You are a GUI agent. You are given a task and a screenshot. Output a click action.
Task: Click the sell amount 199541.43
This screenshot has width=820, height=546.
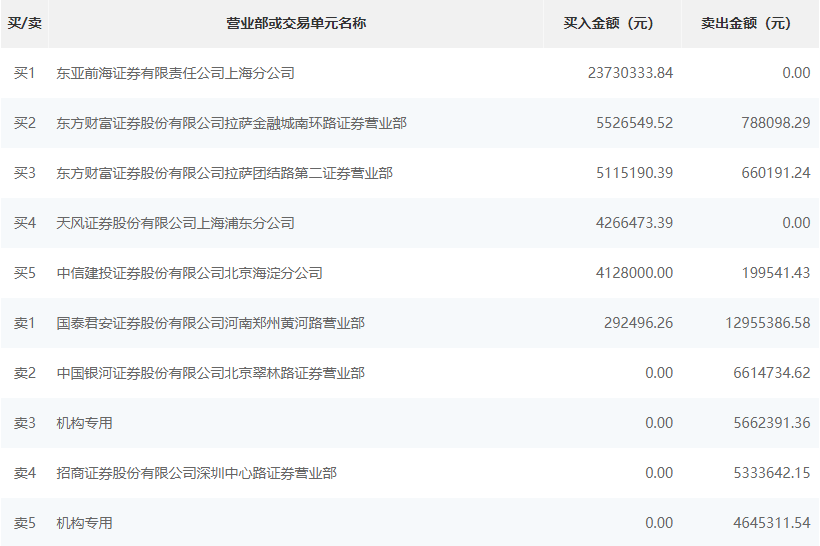[776, 273]
